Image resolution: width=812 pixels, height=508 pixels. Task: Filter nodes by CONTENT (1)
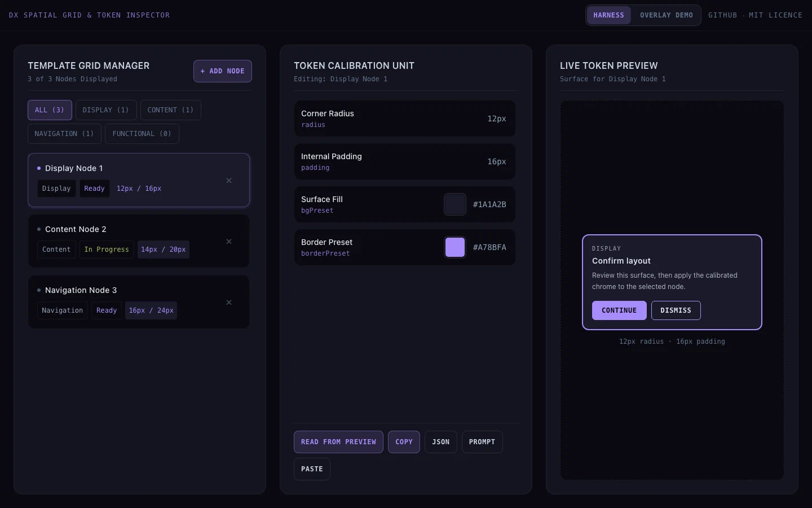click(171, 110)
